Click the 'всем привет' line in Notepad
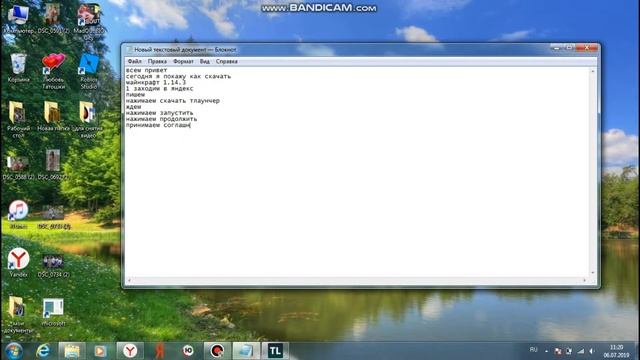Image resolution: width=640 pixels, height=360 pixels. click(147, 70)
